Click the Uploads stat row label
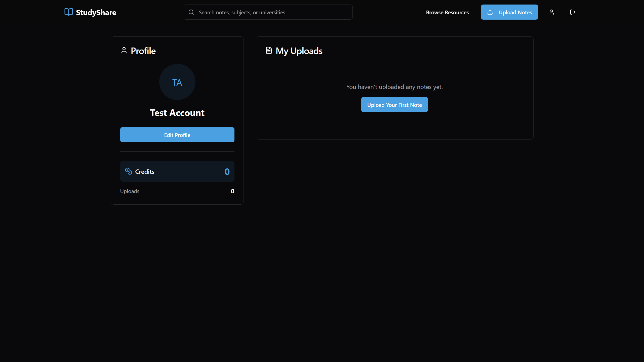The image size is (644, 362). (130, 191)
